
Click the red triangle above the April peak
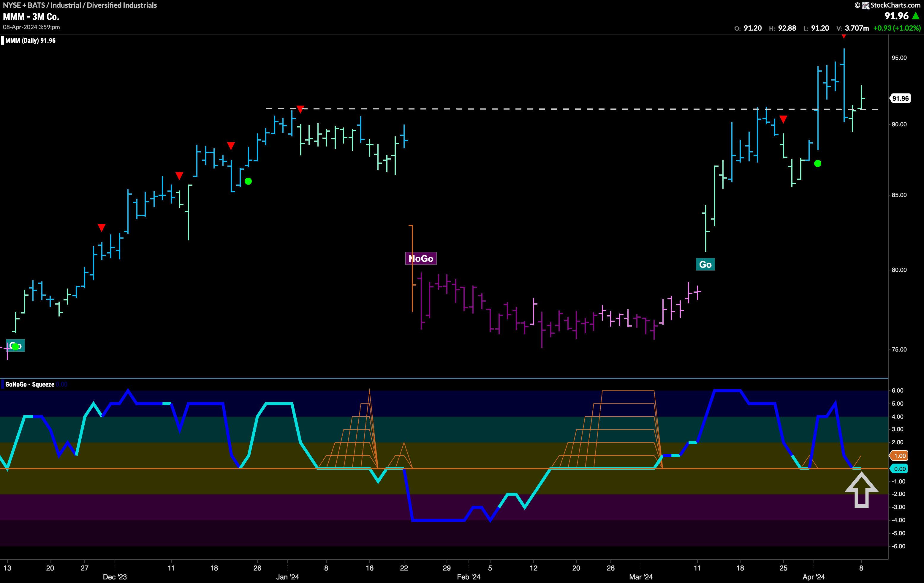pyautogui.click(x=844, y=36)
